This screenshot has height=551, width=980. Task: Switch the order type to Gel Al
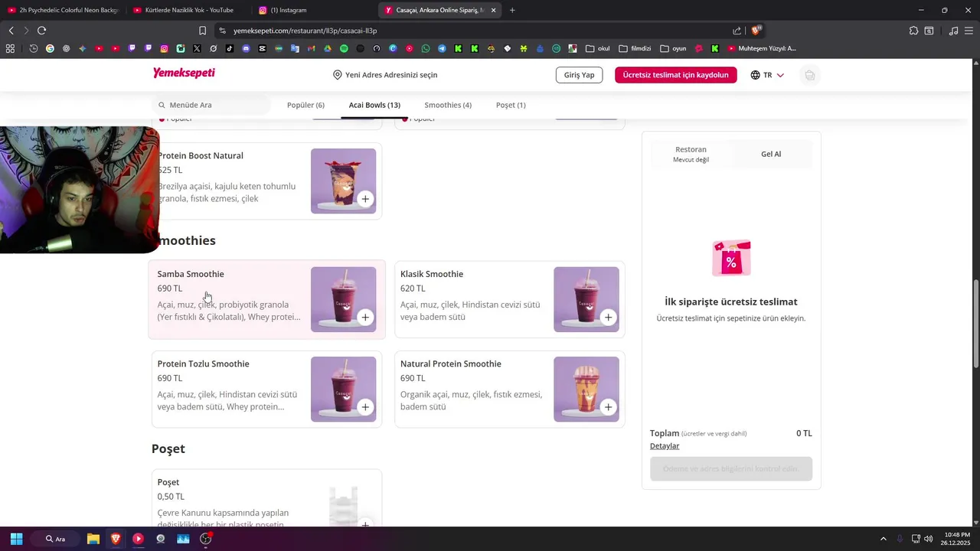click(x=771, y=154)
